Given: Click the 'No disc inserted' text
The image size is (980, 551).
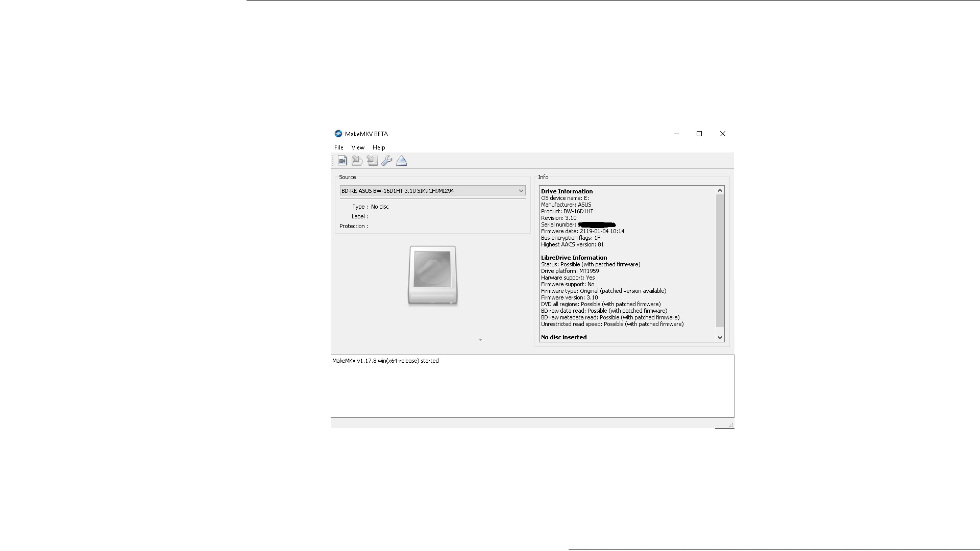Looking at the screenshot, I should (x=563, y=337).
